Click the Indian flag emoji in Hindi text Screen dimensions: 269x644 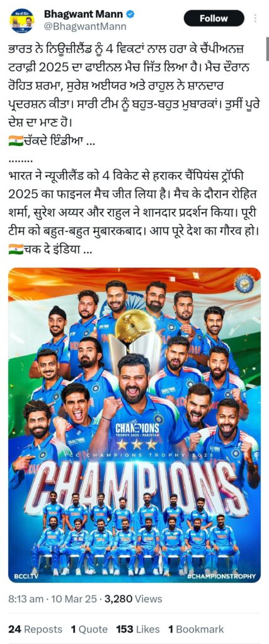point(16,249)
